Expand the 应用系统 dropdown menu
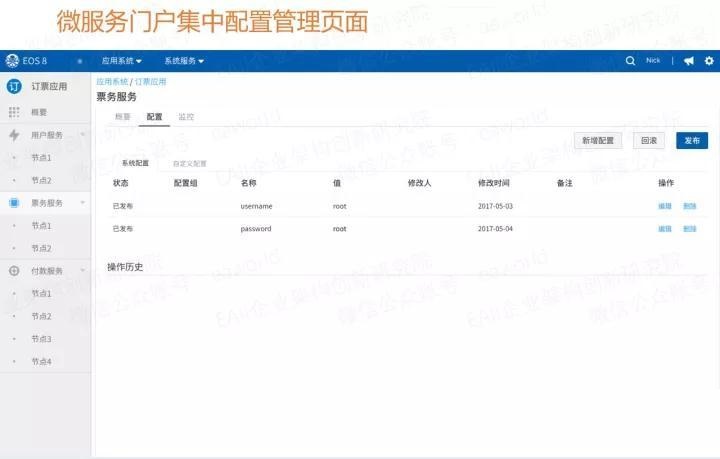The width and height of the screenshot is (720, 459). pyautogui.click(x=122, y=61)
